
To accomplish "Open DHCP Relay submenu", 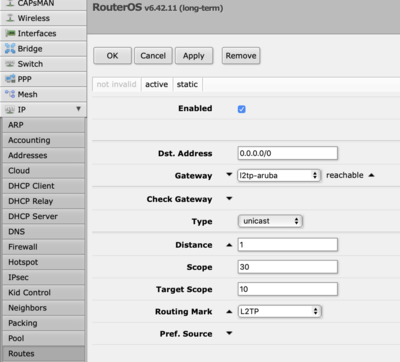I will click(x=43, y=201).
